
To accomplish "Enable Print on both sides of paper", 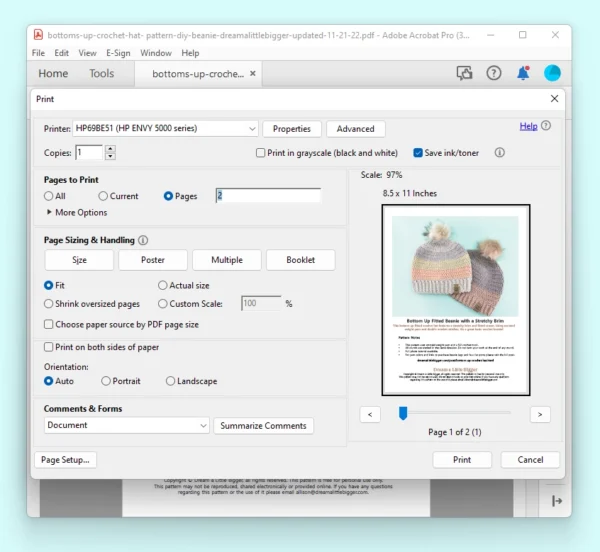I will click(x=48, y=347).
